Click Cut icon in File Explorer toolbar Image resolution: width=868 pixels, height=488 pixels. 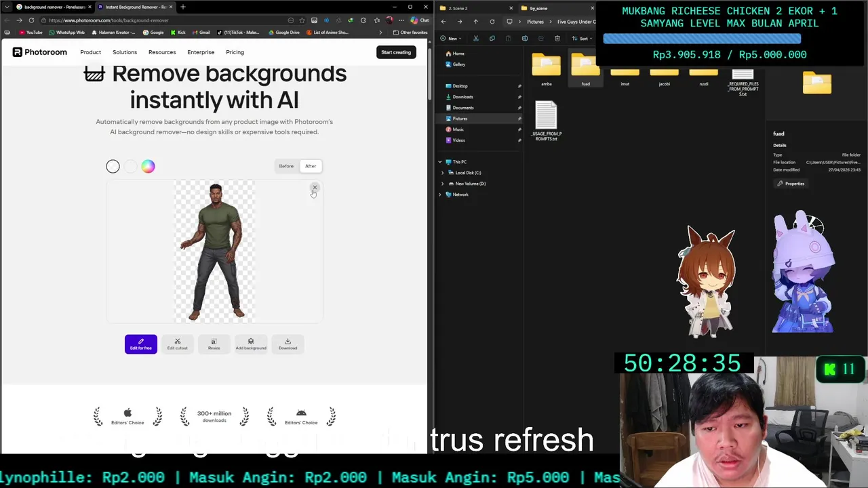pos(476,39)
